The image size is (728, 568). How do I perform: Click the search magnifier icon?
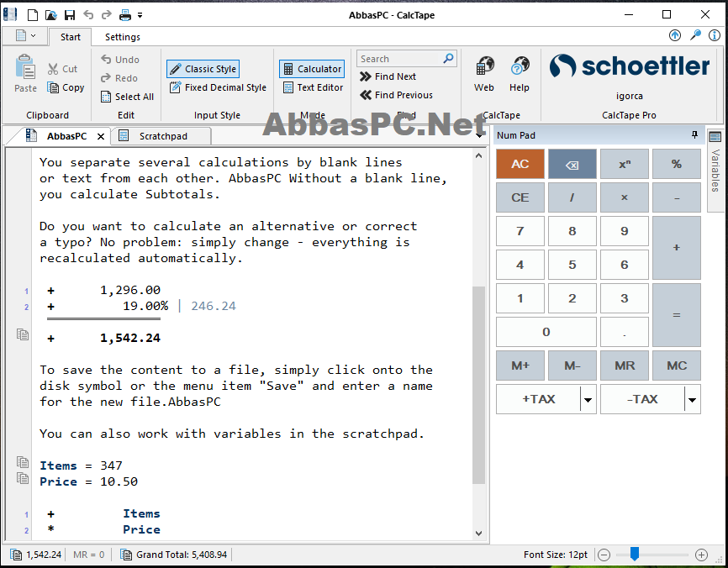tap(448, 59)
